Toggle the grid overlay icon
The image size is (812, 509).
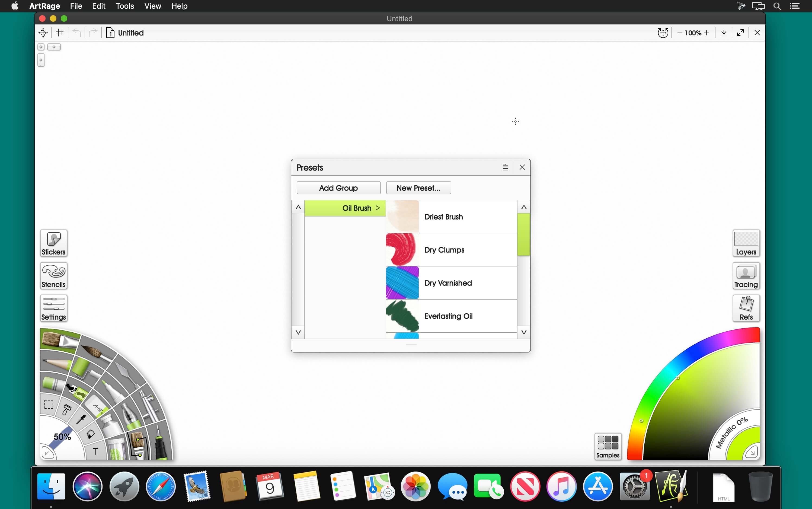click(60, 33)
